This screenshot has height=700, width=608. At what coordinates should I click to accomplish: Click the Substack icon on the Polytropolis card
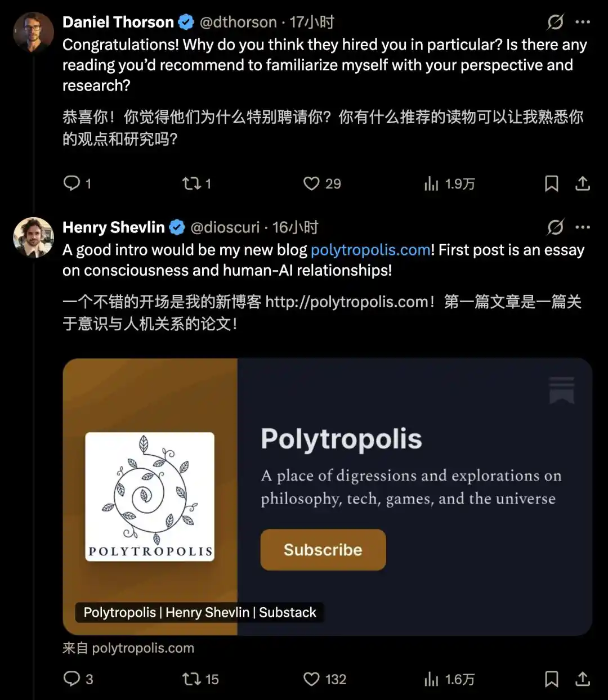pyautogui.click(x=560, y=389)
